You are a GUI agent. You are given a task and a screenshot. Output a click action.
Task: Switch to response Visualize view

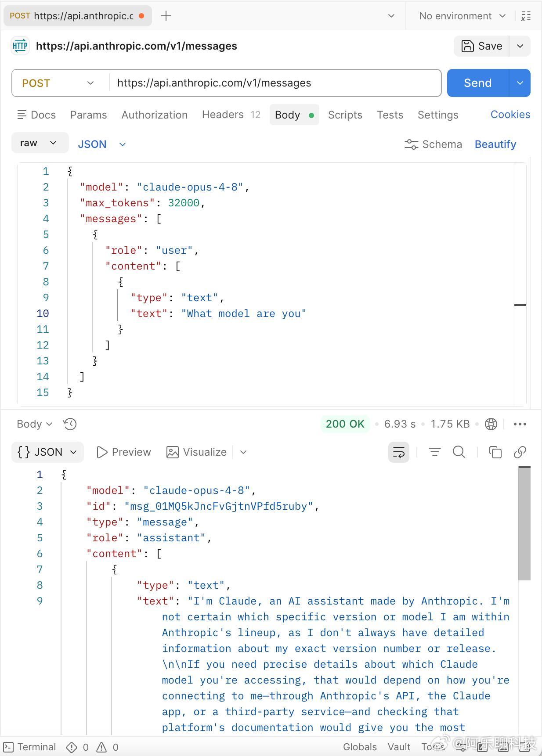pos(196,452)
